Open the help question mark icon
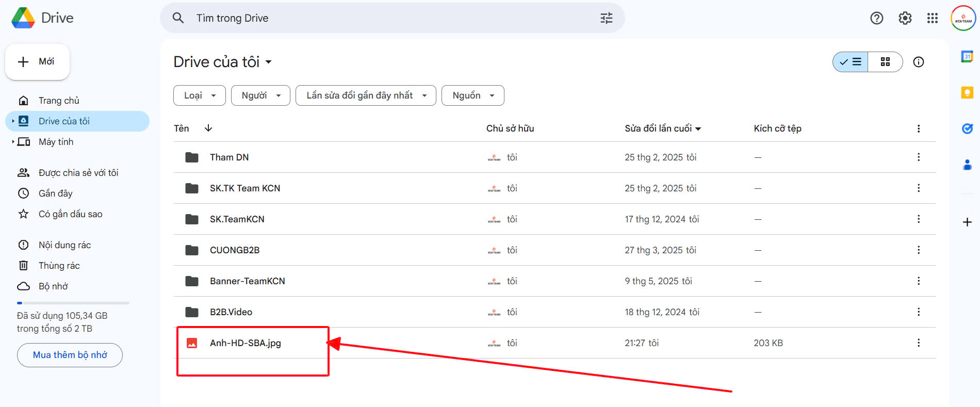 [x=876, y=18]
